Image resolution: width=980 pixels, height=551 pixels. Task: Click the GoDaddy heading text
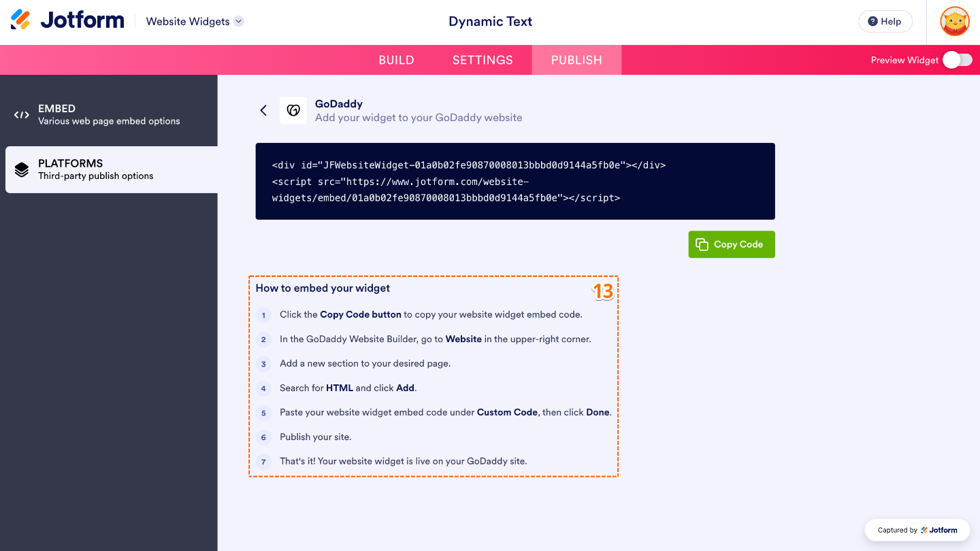[x=339, y=104]
